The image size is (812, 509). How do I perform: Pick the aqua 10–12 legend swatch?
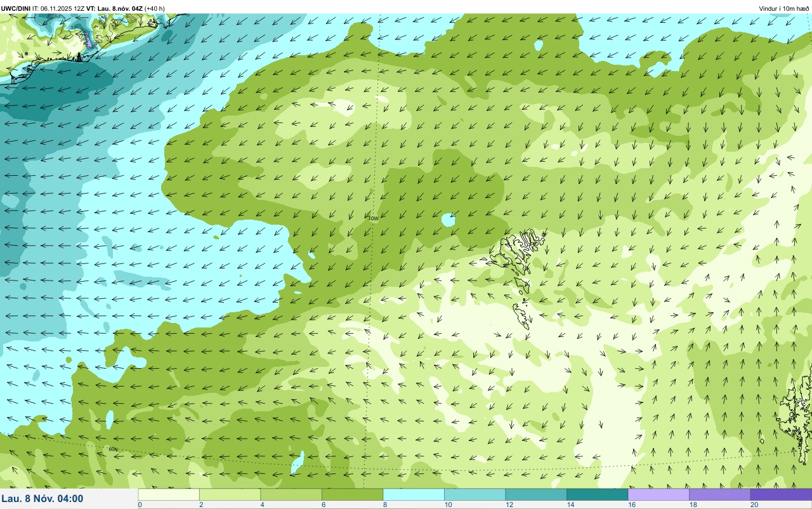click(x=475, y=494)
